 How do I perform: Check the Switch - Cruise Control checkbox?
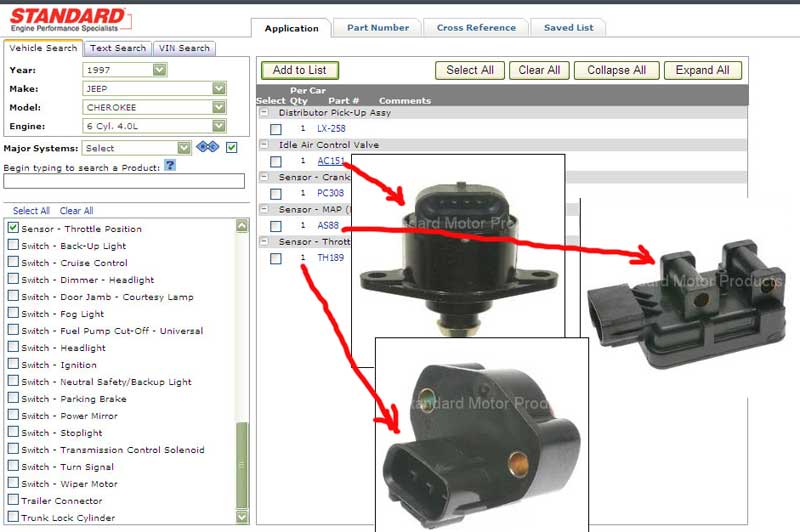tap(13, 263)
